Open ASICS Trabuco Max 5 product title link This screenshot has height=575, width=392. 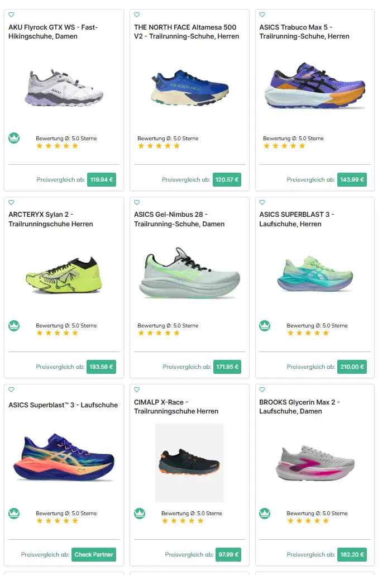pyautogui.click(x=304, y=31)
